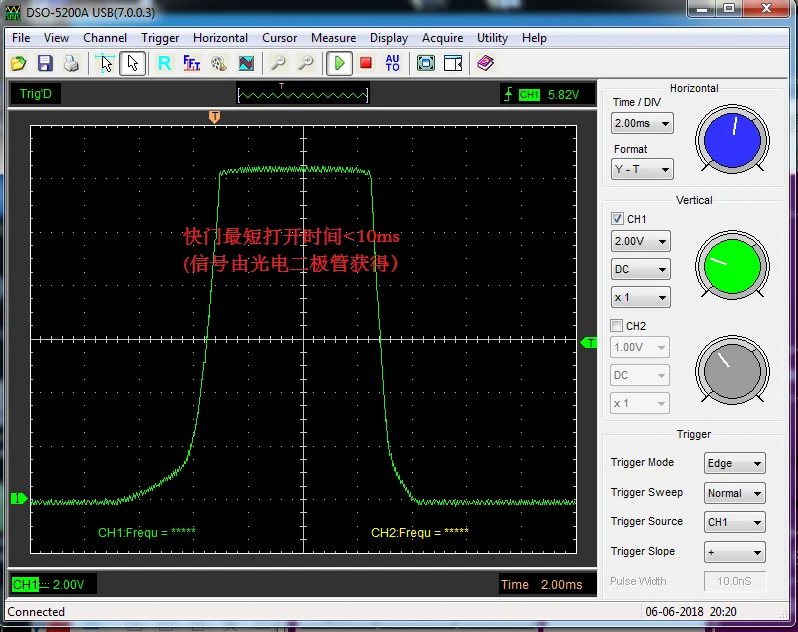Open the FFT analysis tool
Screen dimensions: 798x632
(x=192, y=63)
